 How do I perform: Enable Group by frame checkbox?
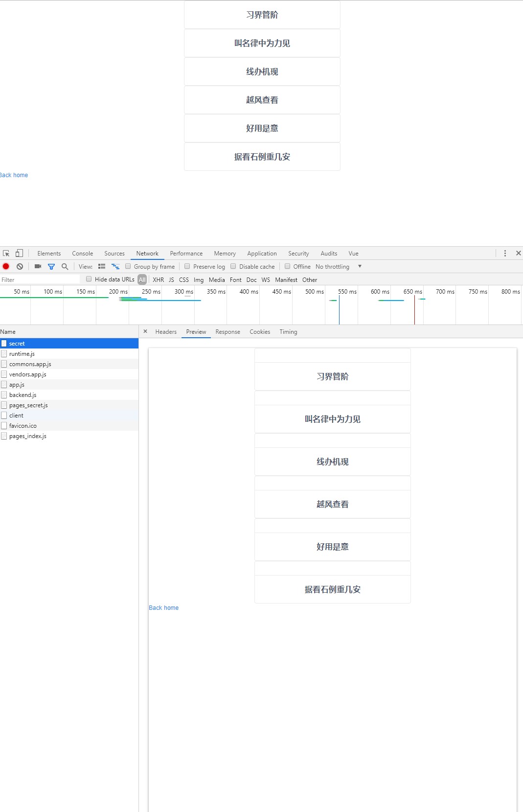point(128,266)
